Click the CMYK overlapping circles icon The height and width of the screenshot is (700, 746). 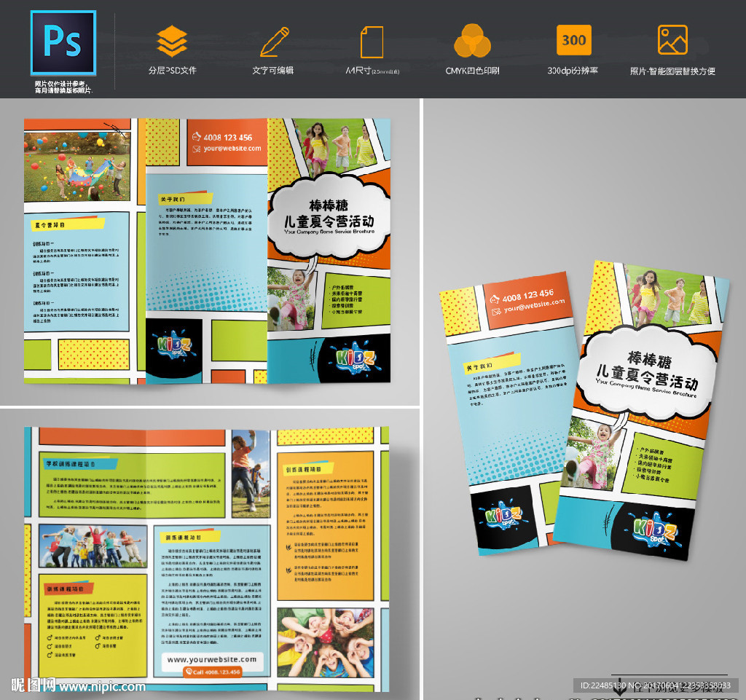pyautogui.click(x=472, y=41)
